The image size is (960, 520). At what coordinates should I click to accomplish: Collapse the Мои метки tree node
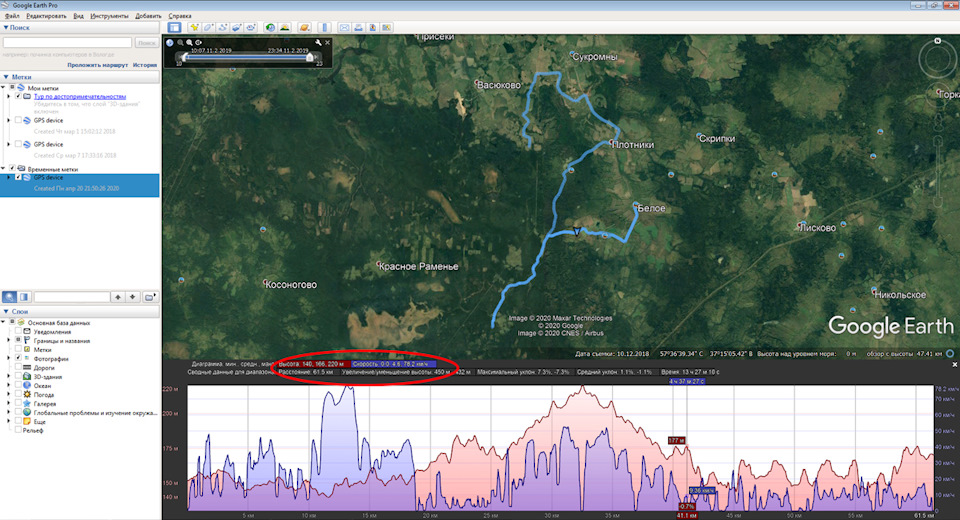[x=4, y=88]
